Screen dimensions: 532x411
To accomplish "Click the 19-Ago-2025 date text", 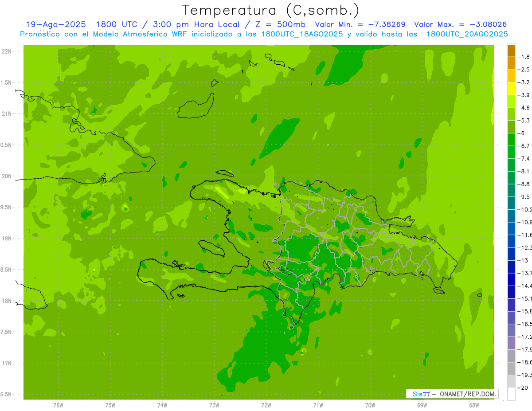I will click(56, 24).
